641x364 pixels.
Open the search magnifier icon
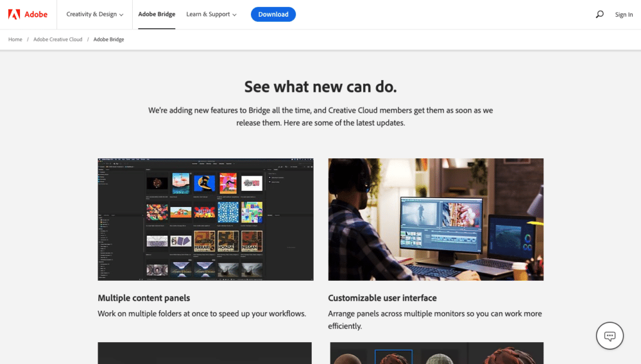click(x=599, y=14)
